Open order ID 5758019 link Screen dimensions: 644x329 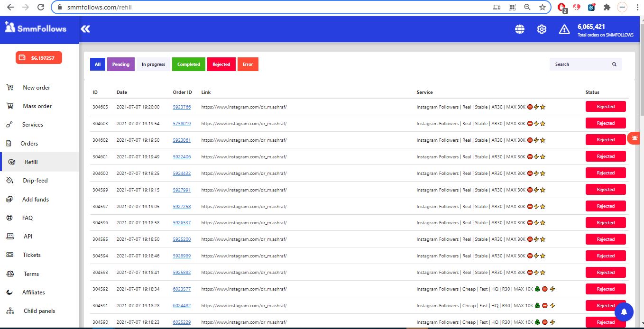tap(182, 124)
